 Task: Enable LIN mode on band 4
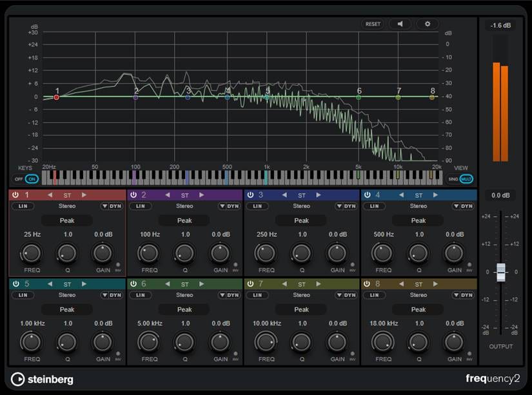374,206
